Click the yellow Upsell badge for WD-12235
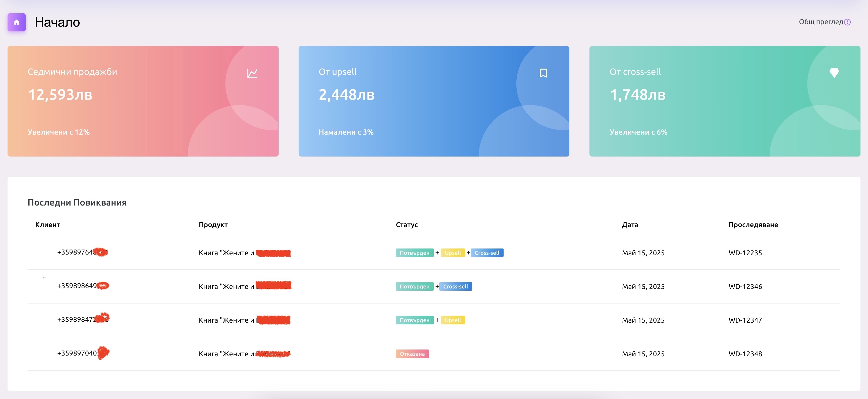The height and width of the screenshot is (399, 868). [453, 253]
